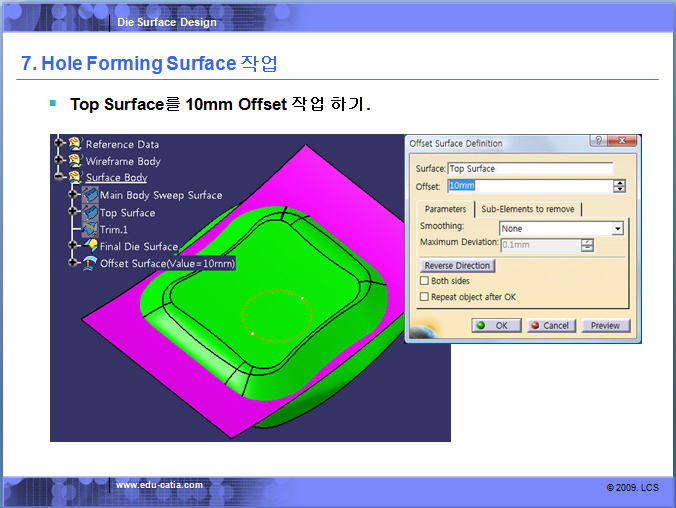Click the Preview button

pos(605,326)
